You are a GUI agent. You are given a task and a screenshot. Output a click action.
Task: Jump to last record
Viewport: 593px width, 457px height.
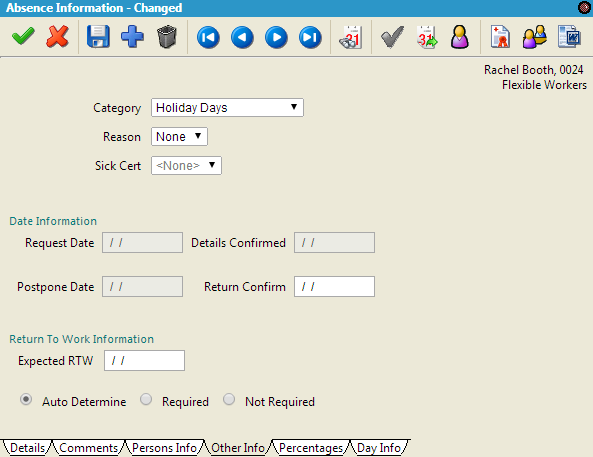(310, 37)
